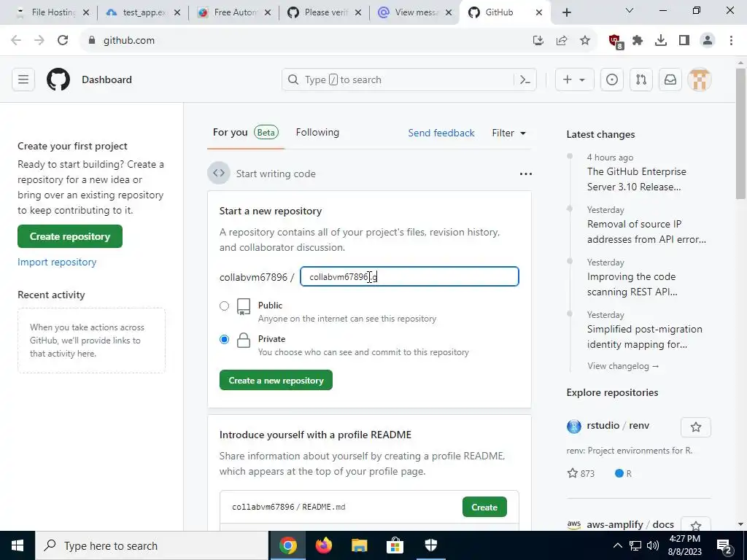Open the View changelog link
The height and width of the screenshot is (560, 747).
(623, 366)
